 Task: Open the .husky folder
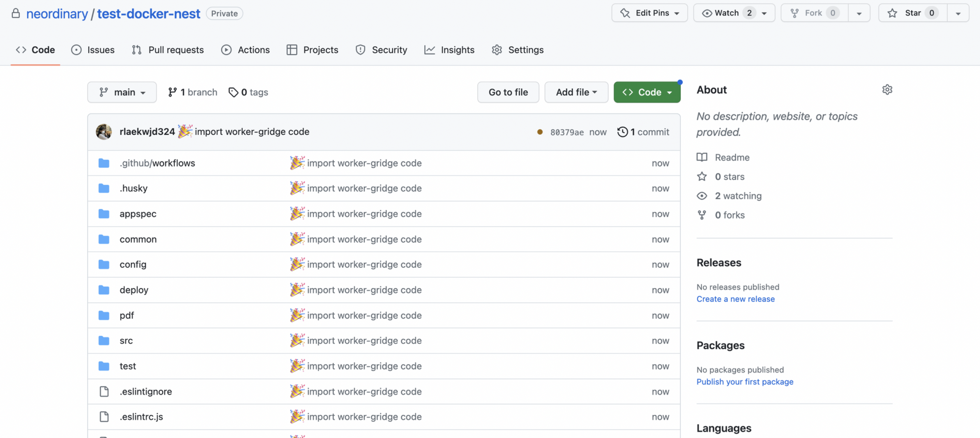coord(134,188)
